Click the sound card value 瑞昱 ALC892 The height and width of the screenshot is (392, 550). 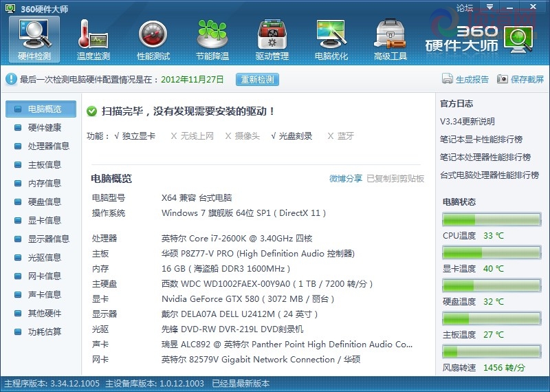point(287,345)
